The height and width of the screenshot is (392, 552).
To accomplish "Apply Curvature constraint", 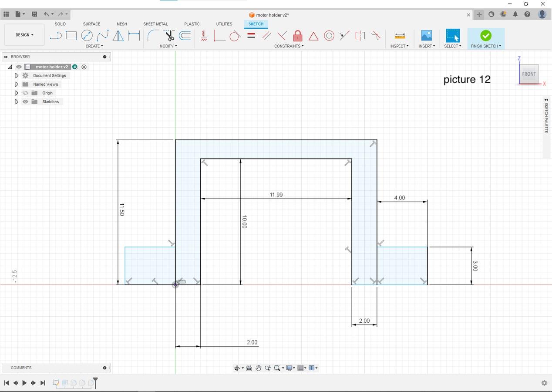I will (376, 36).
